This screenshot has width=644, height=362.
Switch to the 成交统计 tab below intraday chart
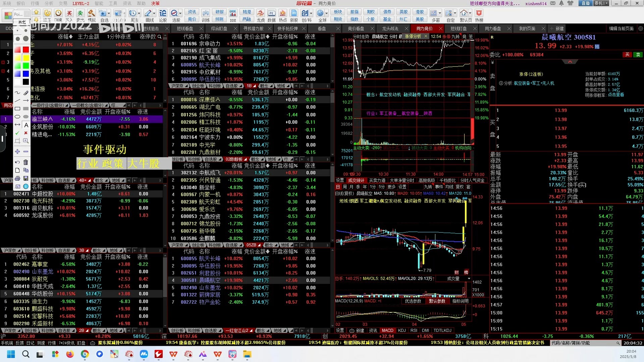(356, 180)
